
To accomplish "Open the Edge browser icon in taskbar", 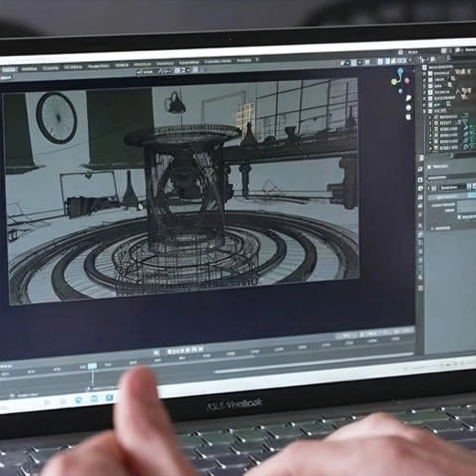I will coord(79,399).
